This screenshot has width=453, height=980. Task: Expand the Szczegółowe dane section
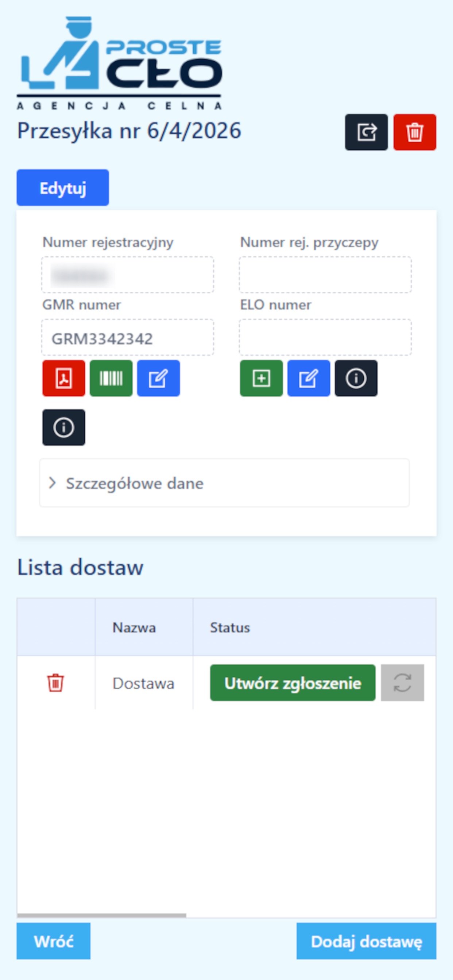[x=224, y=483]
